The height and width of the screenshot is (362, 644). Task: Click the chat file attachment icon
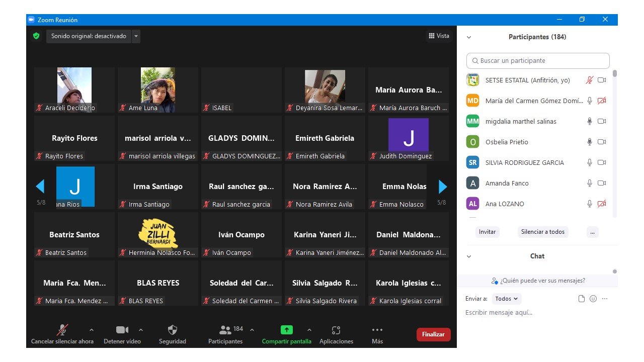coord(582,299)
